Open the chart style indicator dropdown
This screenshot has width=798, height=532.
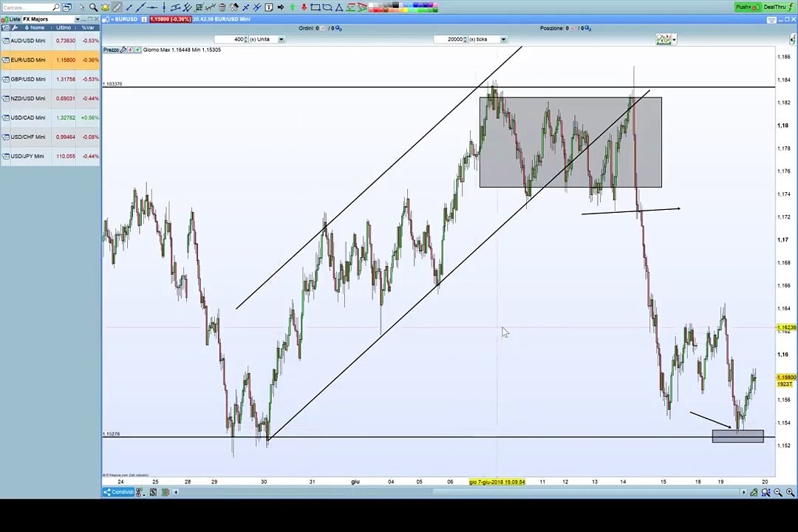(675, 39)
